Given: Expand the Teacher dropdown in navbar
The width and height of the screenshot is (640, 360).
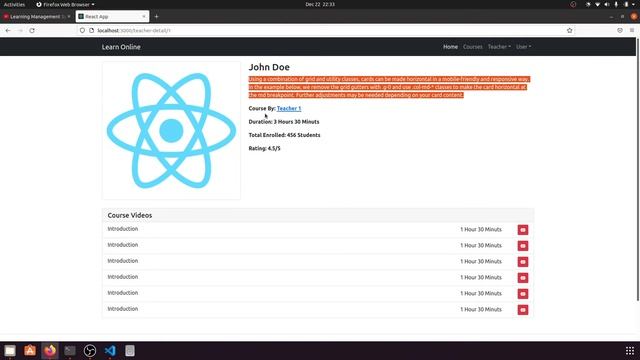Looking at the screenshot, I should (499, 47).
